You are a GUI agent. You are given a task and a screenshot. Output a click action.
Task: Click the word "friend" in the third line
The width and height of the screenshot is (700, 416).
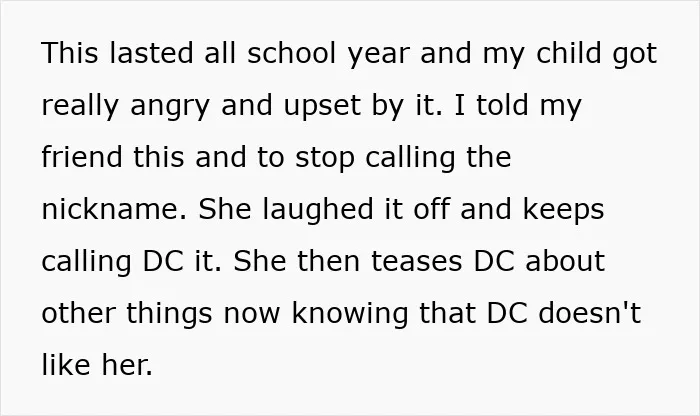click(82, 157)
